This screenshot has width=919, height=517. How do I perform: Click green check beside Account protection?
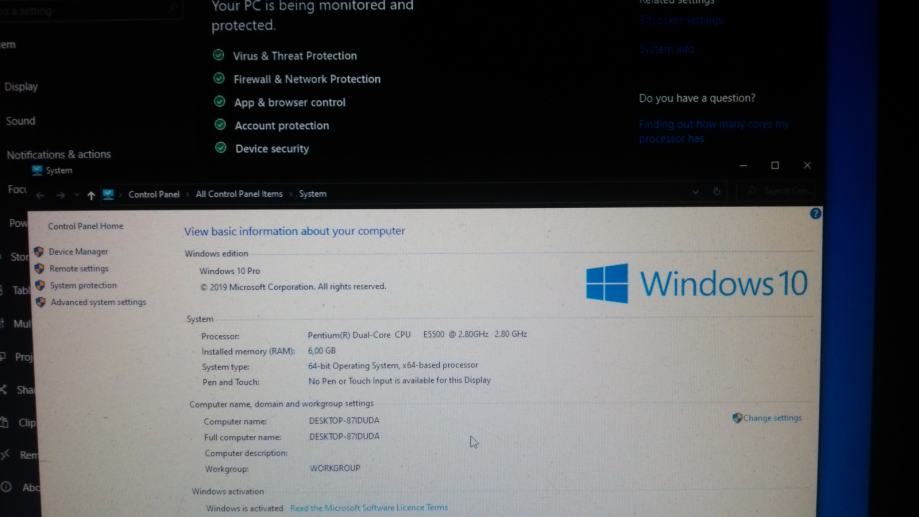coord(220,124)
